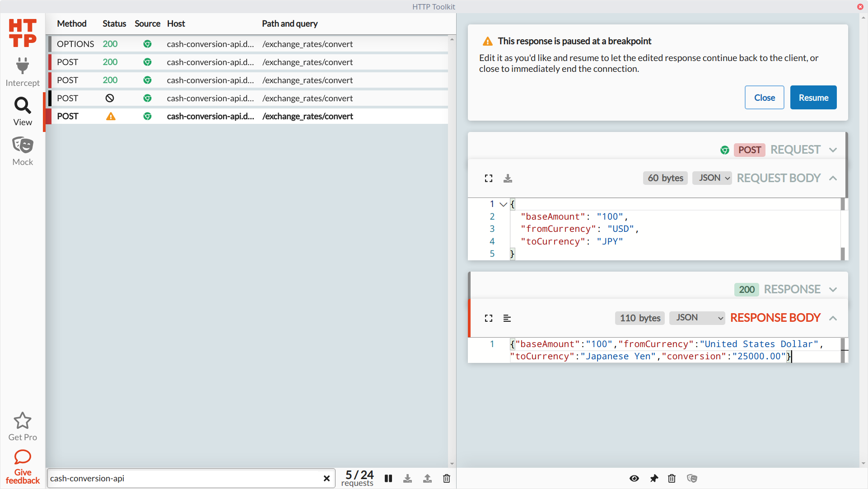The width and height of the screenshot is (868, 489).
Task: Click the breakpoint warning status icon
Action: [x=111, y=117]
